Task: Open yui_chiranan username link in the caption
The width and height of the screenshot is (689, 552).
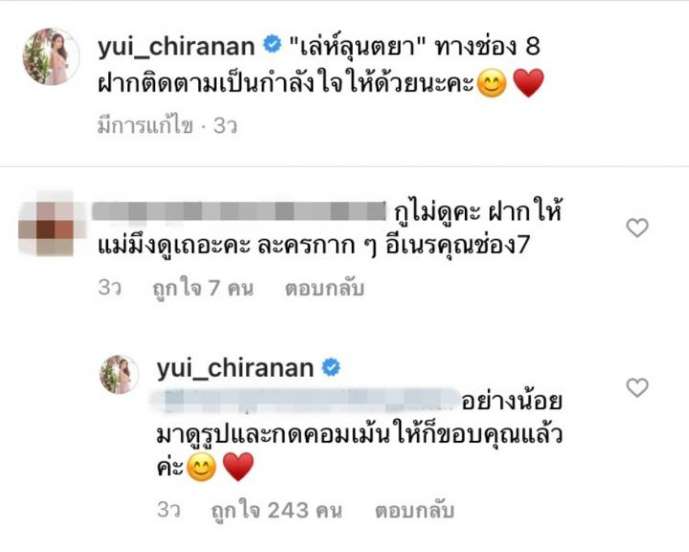Action: tap(176, 47)
